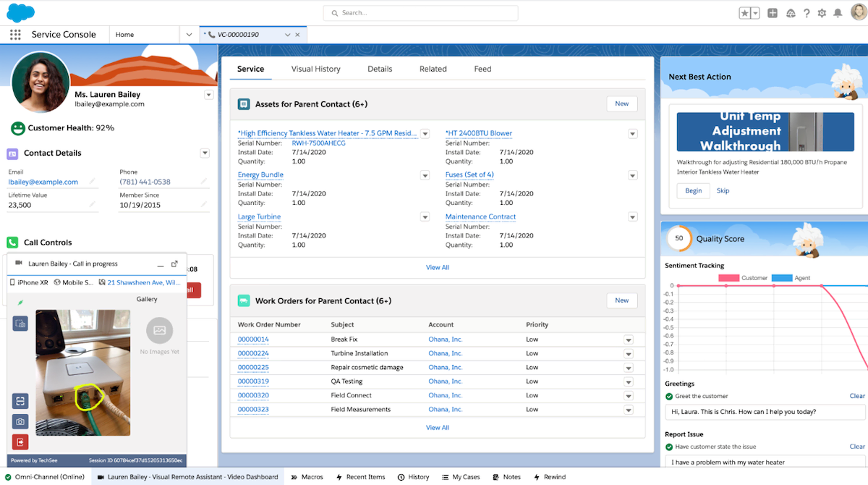Expand the Contact Details section menu
This screenshot has width=868, height=485.
pos(205,153)
